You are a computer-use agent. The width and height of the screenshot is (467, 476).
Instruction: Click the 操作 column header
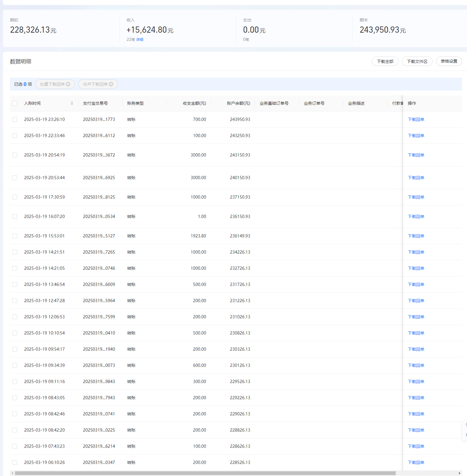click(412, 103)
